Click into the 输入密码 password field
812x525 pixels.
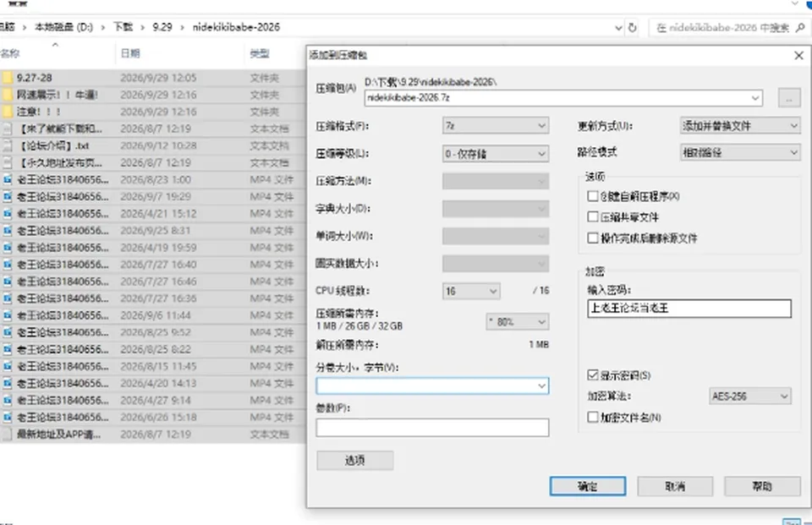pyautogui.click(x=689, y=309)
